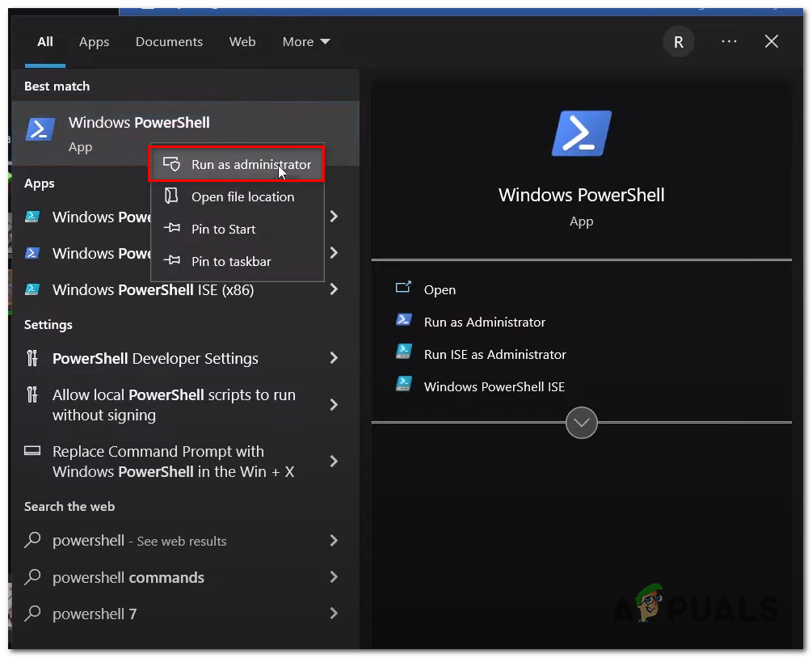Click the Open file location folder icon
The image size is (812, 658).
(171, 196)
